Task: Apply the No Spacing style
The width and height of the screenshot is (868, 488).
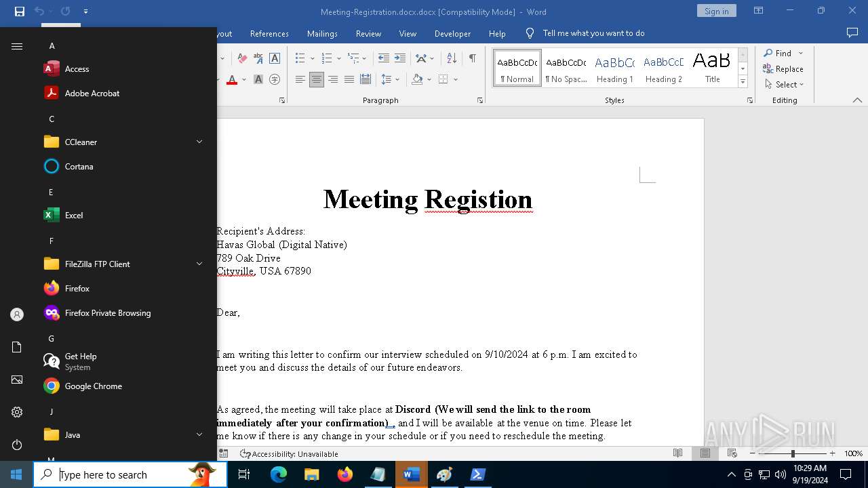Action: 566,68
